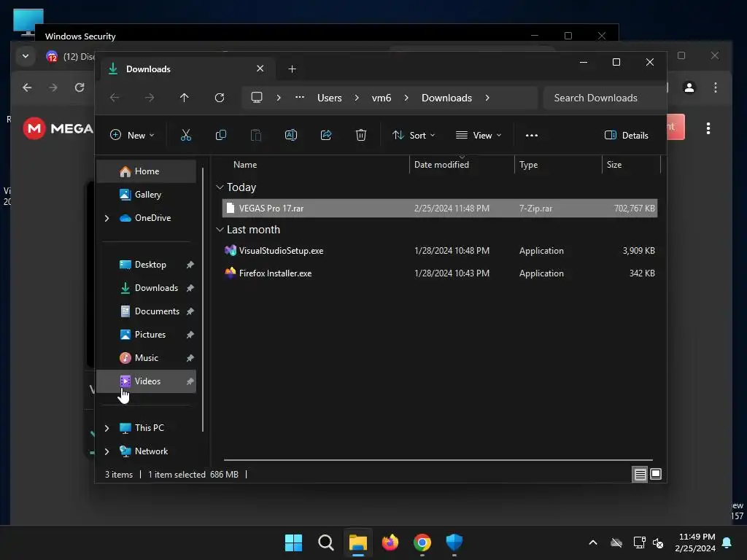This screenshot has height=560, width=747.
Task: Expand the This PC tree node
Action: 107,428
